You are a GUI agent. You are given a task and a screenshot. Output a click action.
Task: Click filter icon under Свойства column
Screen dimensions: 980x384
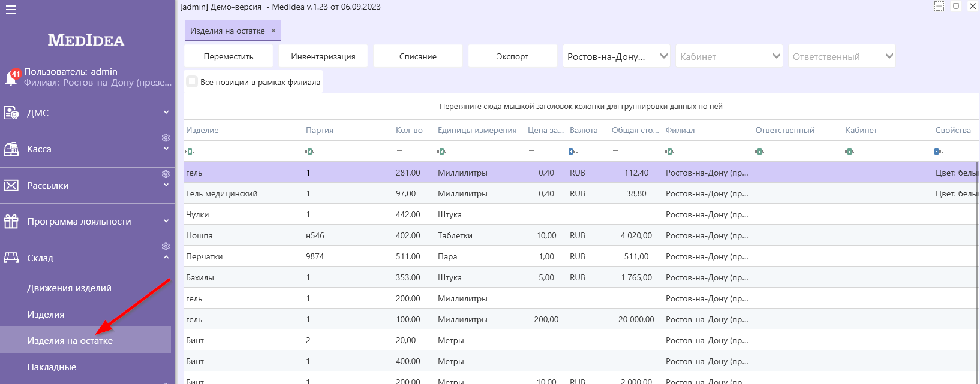[939, 151]
